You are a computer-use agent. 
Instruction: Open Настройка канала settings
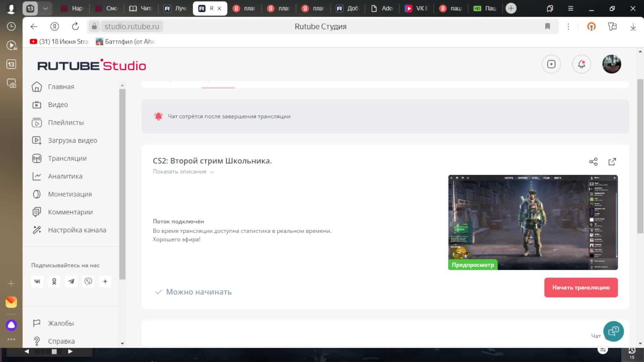pos(69,230)
